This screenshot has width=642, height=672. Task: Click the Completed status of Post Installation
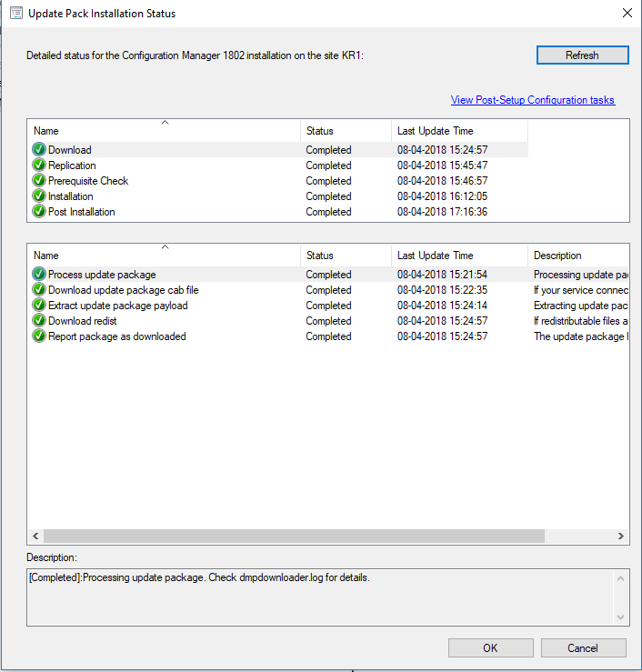[328, 212]
